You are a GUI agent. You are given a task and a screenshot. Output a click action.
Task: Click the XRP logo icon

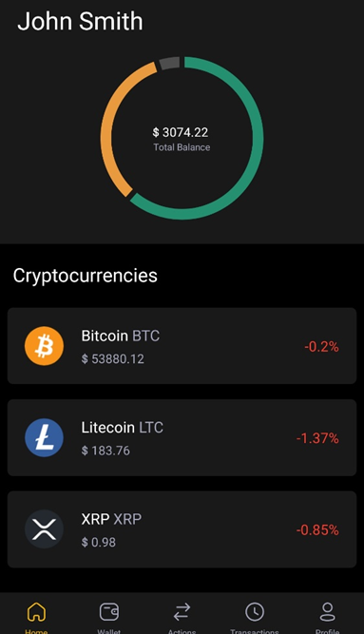point(44,529)
